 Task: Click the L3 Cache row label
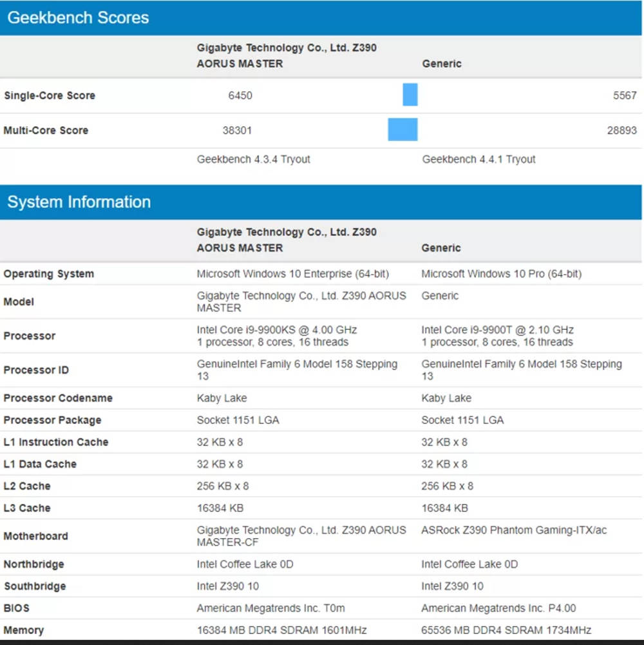click(x=27, y=508)
